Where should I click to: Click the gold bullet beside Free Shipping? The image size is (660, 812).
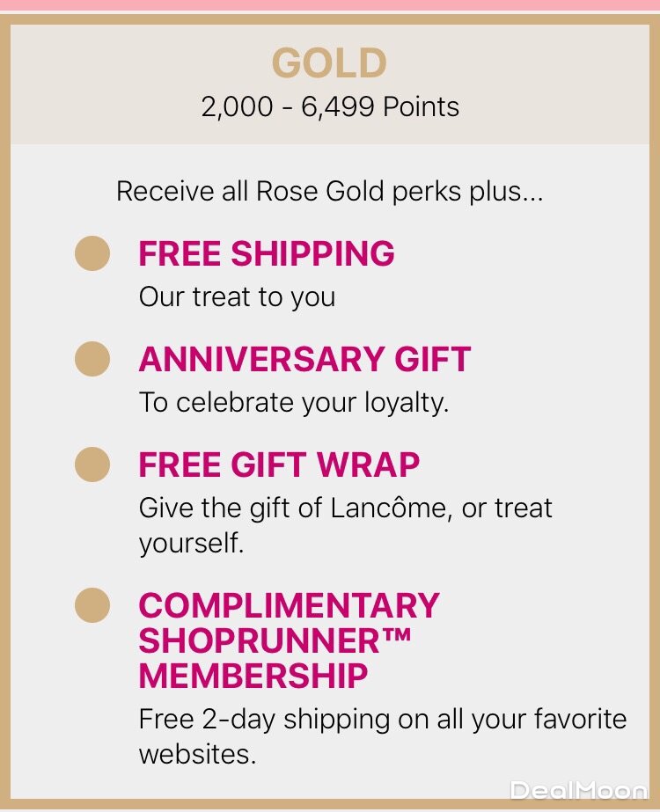92,253
